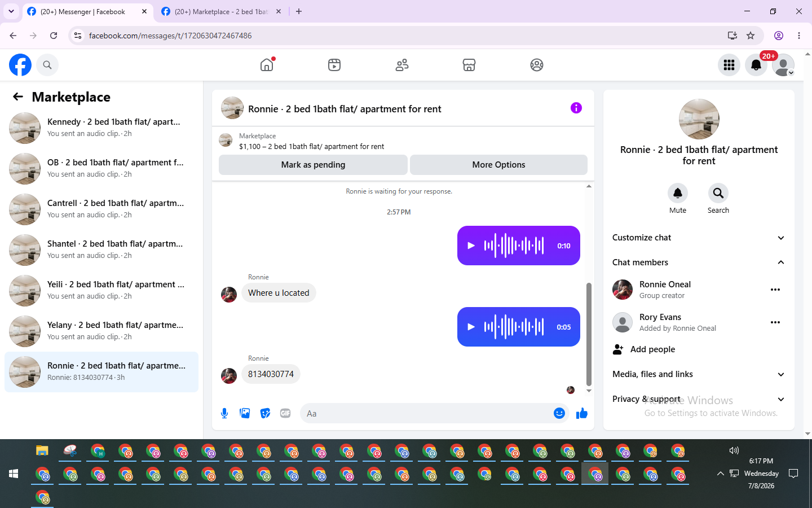The height and width of the screenshot is (508, 812).
Task: Go back from Marketplace chat list
Action: (18, 97)
